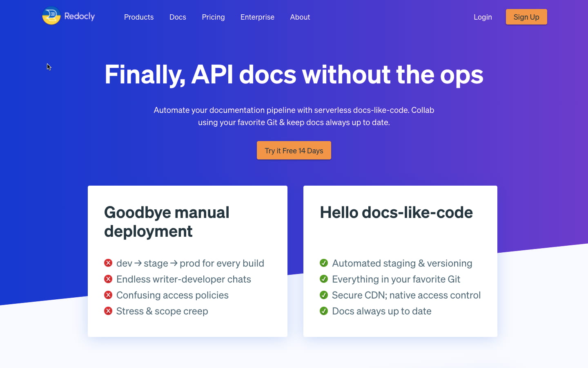The width and height of the screenshot is (588, 368).
Task: Click the "Goodbye manual deployment" heading
Action: [167, 222]
